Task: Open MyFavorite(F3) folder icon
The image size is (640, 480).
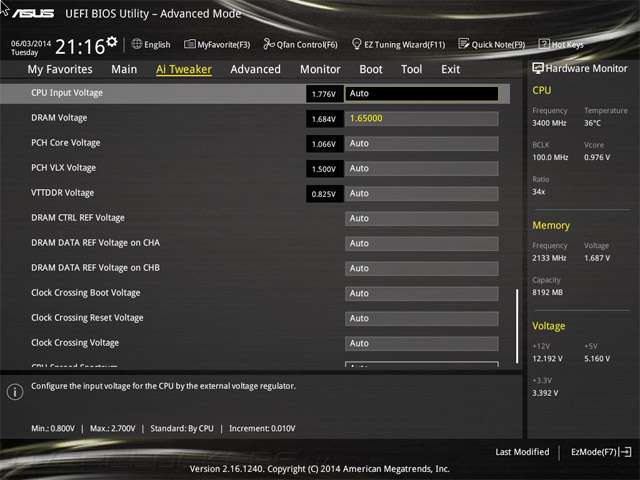Action: [189, 44]
